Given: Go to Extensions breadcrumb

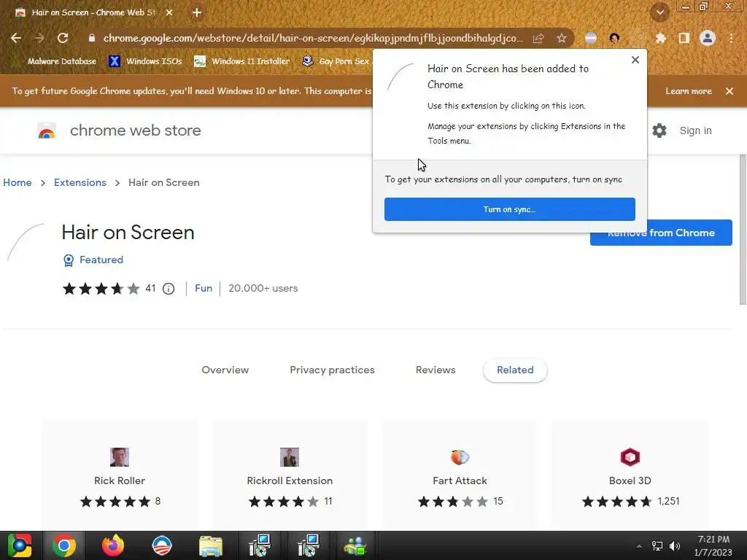Looking at the screenshot, I should [80, 182].
